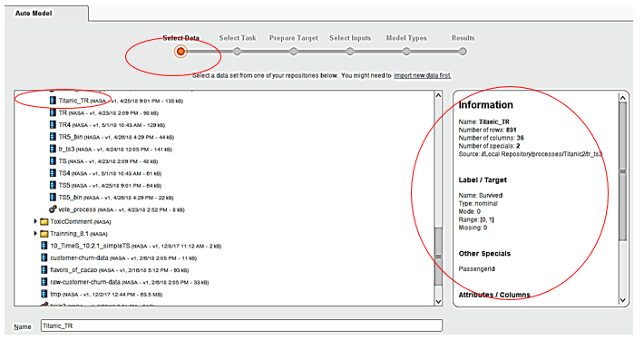Click the repository tree scrollbar thumb
Image resolution: width=644 pixels, height=340 pixels.
438,257
